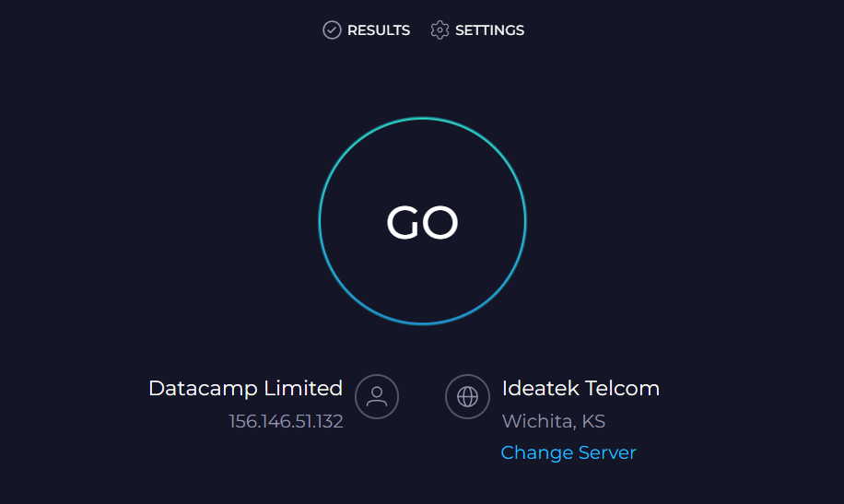Click the Wichita, KS server location
Viewport: 844px width, 504px height.
point(554,421)
